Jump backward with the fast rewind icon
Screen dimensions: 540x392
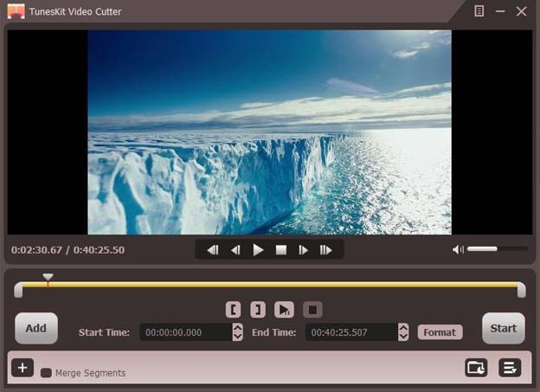[x=212, y=250]
